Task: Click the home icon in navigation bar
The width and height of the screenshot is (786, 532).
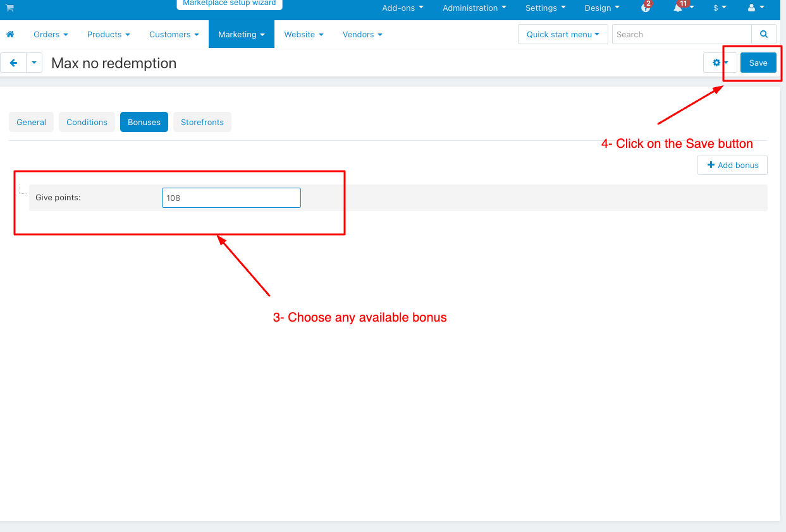Action: [x=10, y=35]
